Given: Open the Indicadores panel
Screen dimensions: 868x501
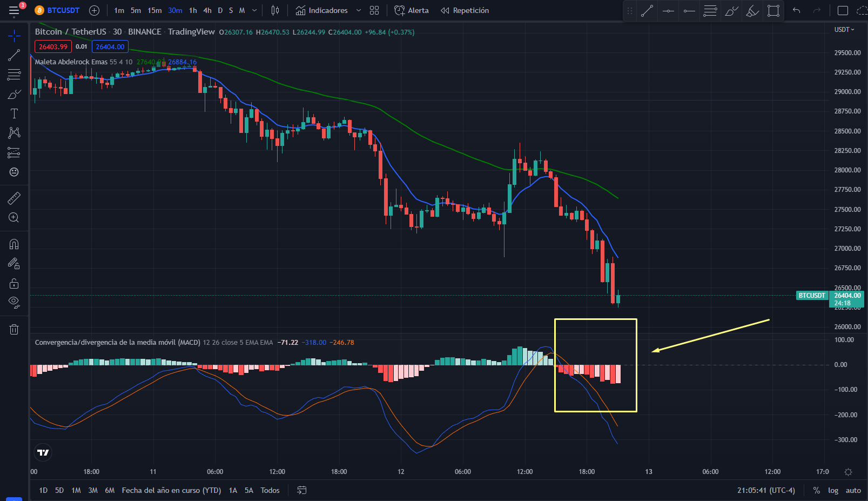Looking at the screenshot, I should [322, 10].
